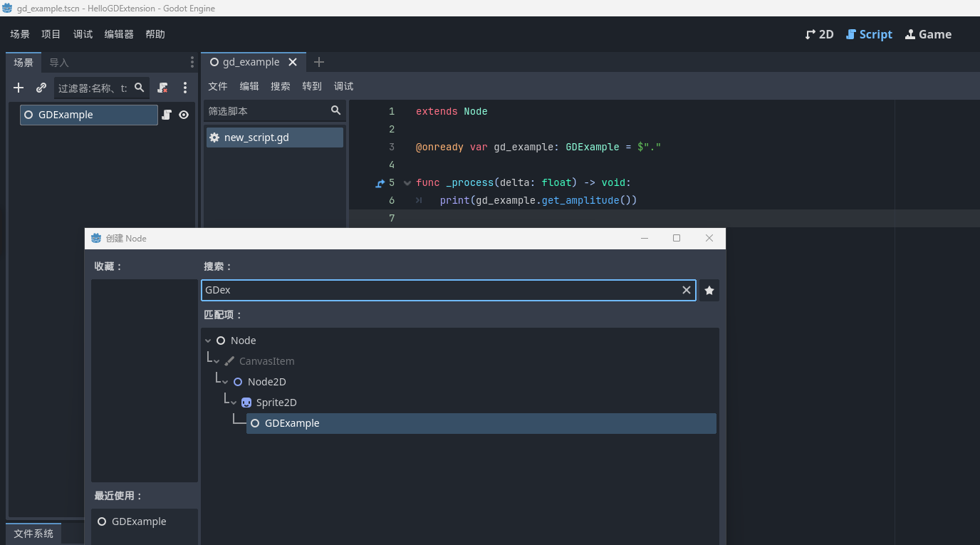Switch to the 2D workspace
Screen dimensions: 980x545
[x=819, y=34]
